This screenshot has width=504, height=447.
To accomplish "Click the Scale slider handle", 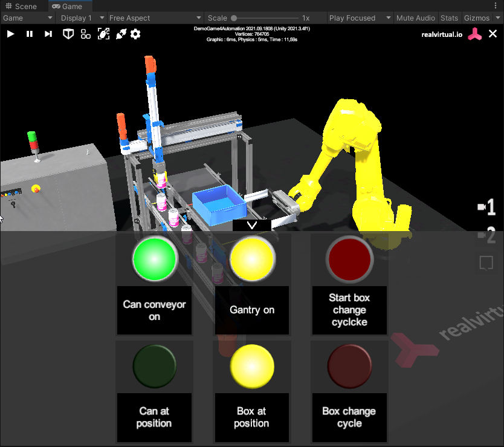I will point(234,18).
